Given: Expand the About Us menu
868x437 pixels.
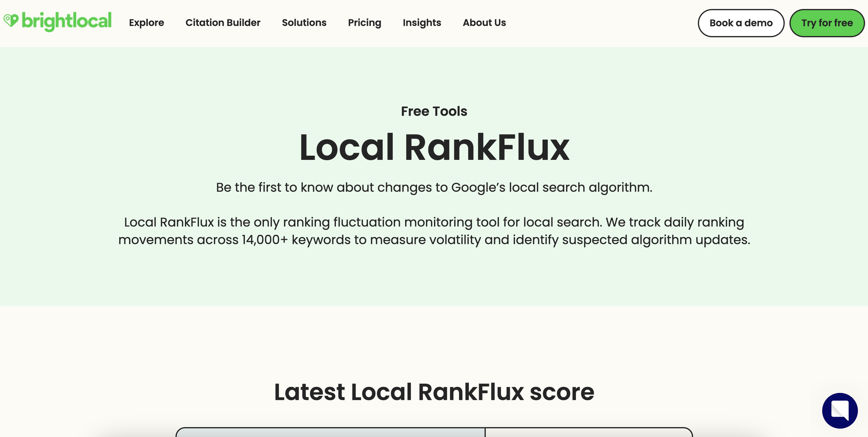Looking at the screenshot, I should point(484,23).
